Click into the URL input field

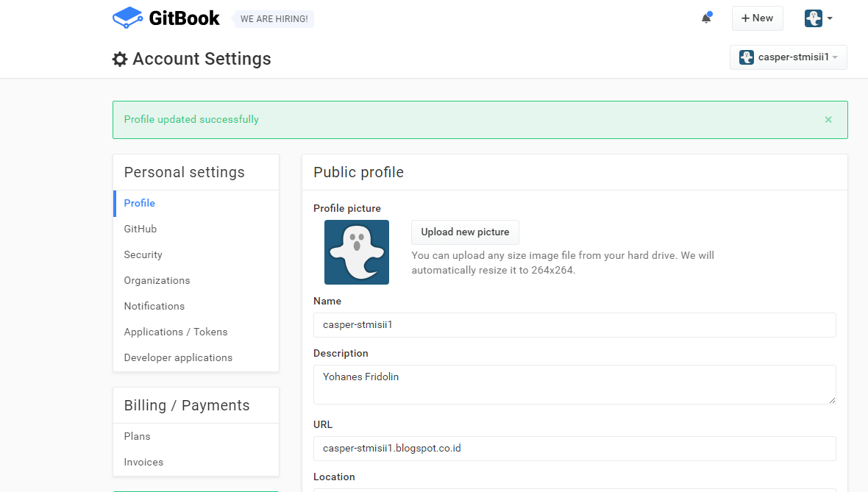574,449
